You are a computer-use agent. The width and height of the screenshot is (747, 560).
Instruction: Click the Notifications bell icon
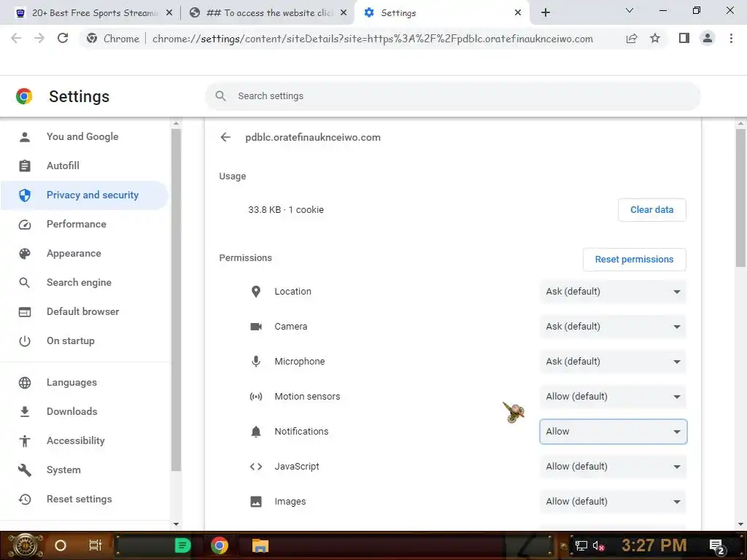coord(256,432)
